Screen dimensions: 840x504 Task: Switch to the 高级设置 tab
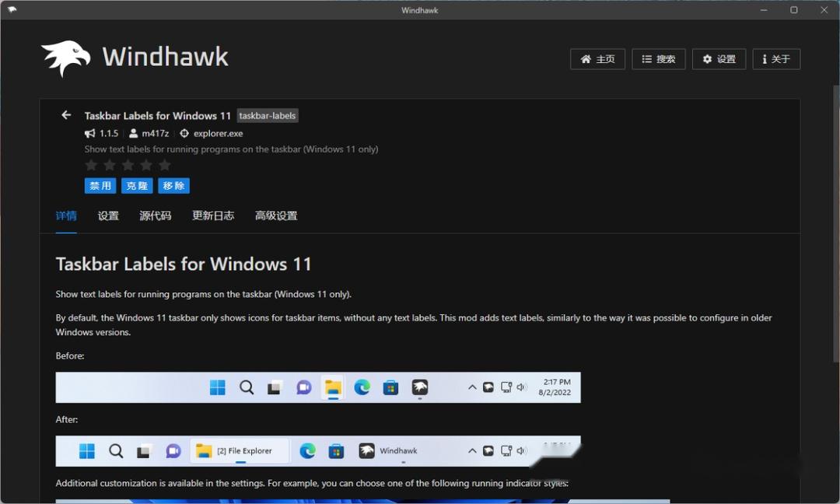coord(275,215)
